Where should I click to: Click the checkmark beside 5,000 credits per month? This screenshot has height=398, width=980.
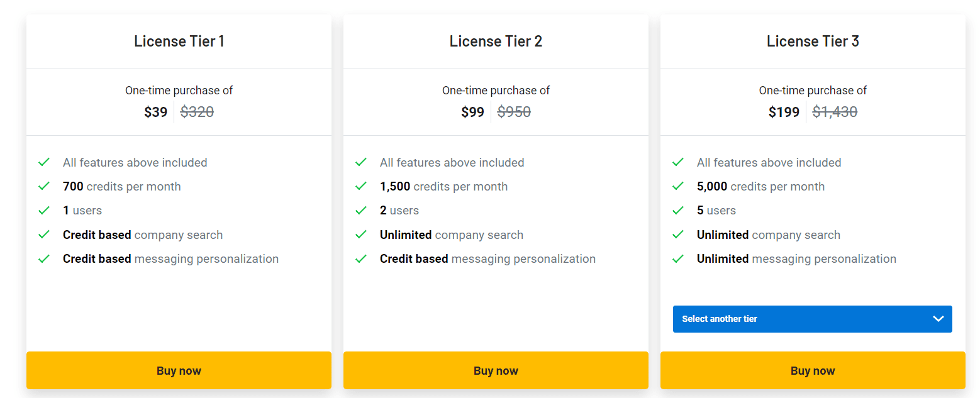click(x=679, y=186)
